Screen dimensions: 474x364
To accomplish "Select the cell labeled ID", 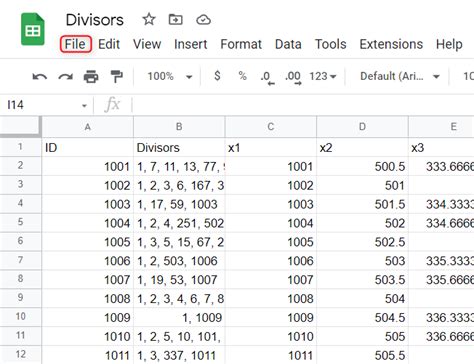I will (x=88, y=147).
